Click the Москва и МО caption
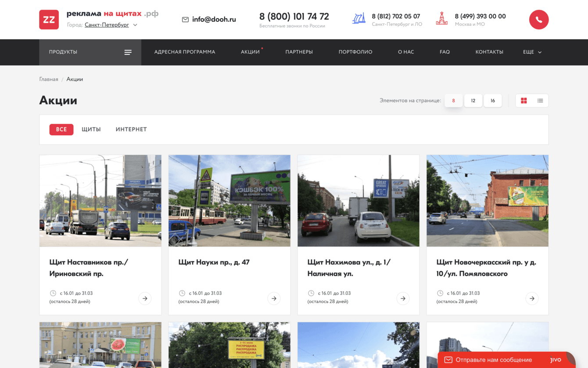The width and height of the screenshot is (588, 368). 470,25
